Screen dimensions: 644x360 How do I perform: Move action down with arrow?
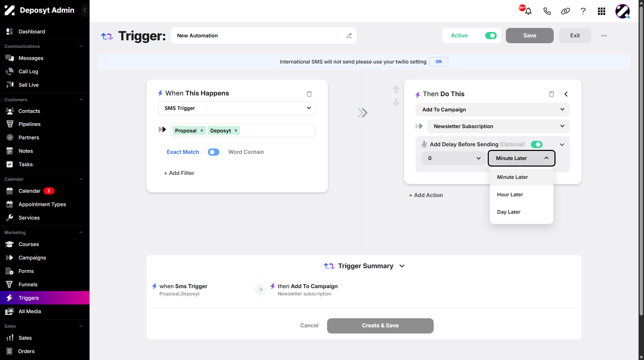(396, 102)
